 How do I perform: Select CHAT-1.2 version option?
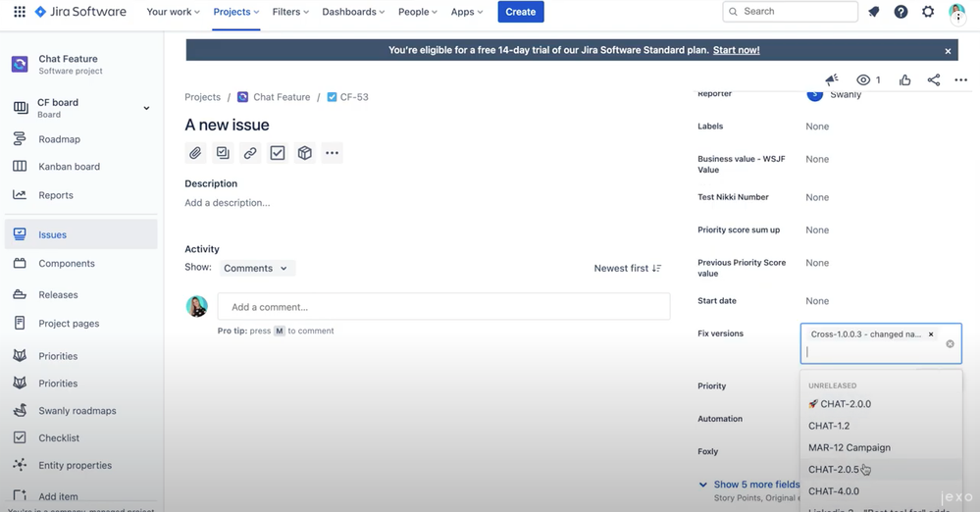pos(881,426)
